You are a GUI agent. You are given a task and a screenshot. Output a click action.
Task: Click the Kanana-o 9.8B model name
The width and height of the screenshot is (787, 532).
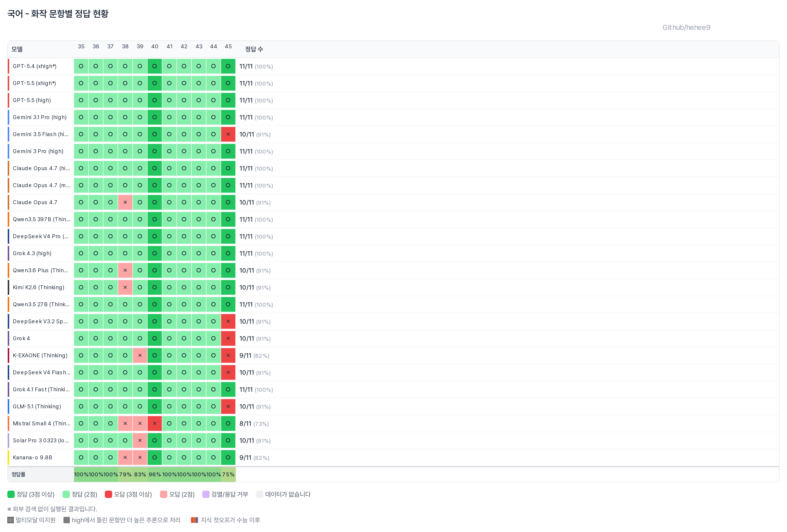tap(32, 458)
